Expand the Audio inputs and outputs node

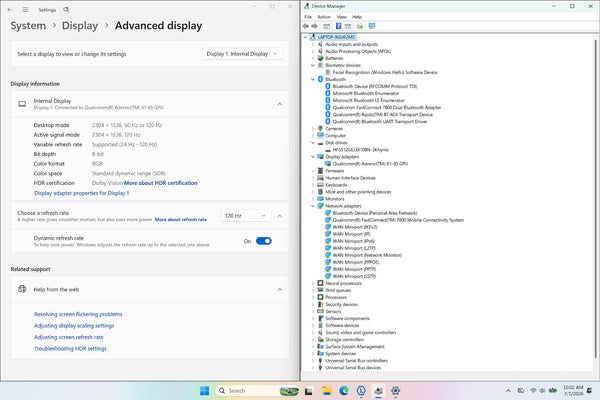[313, 44]
